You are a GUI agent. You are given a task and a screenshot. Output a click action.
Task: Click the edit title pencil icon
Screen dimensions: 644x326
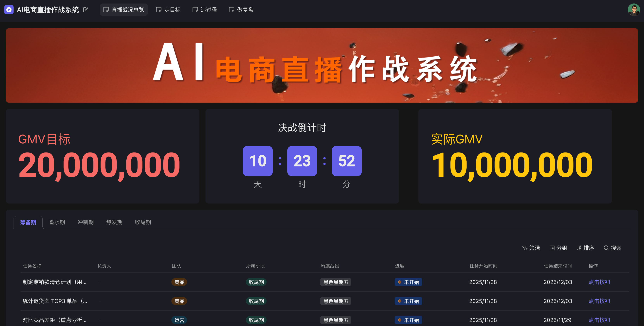tap(86, 10)
